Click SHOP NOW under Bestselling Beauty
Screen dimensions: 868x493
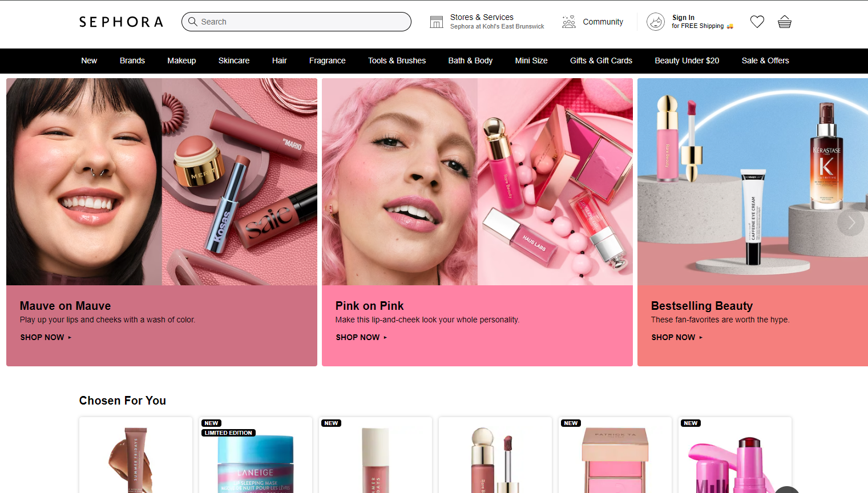click(x=677, y=337)
